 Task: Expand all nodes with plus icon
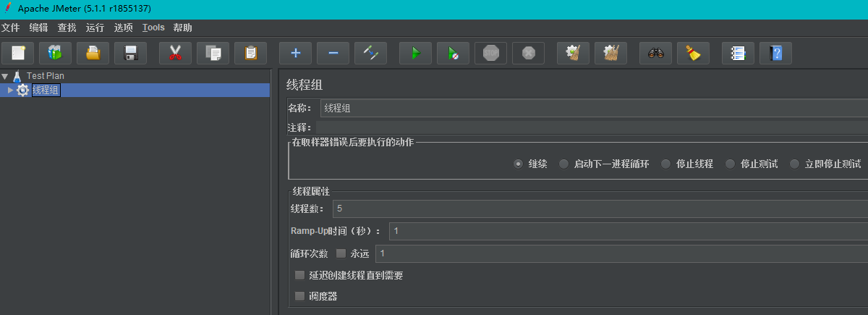coord(295,53)
